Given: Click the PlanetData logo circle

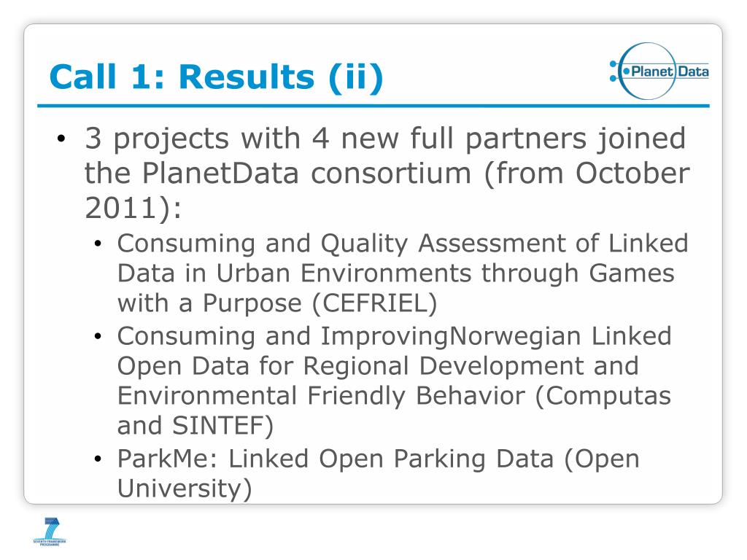Looking at the screenshot, I should pos(648,71).
